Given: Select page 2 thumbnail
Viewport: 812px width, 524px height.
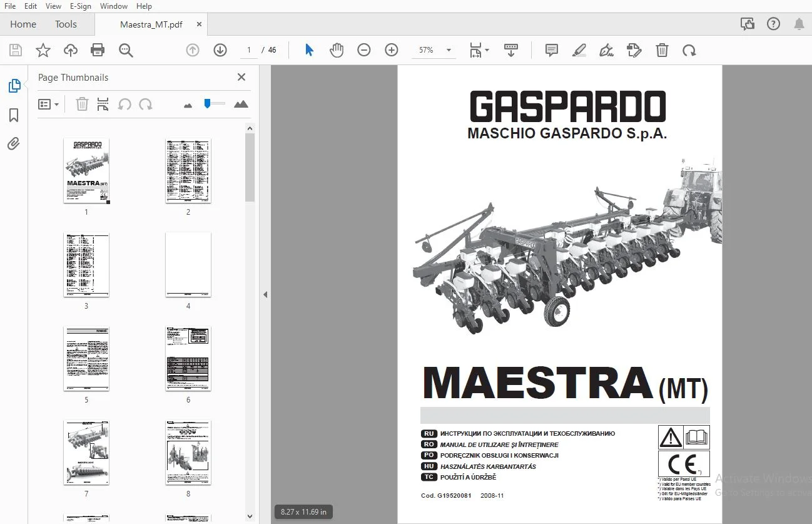Looking at the screenshot, I should (x=188, y=171).
